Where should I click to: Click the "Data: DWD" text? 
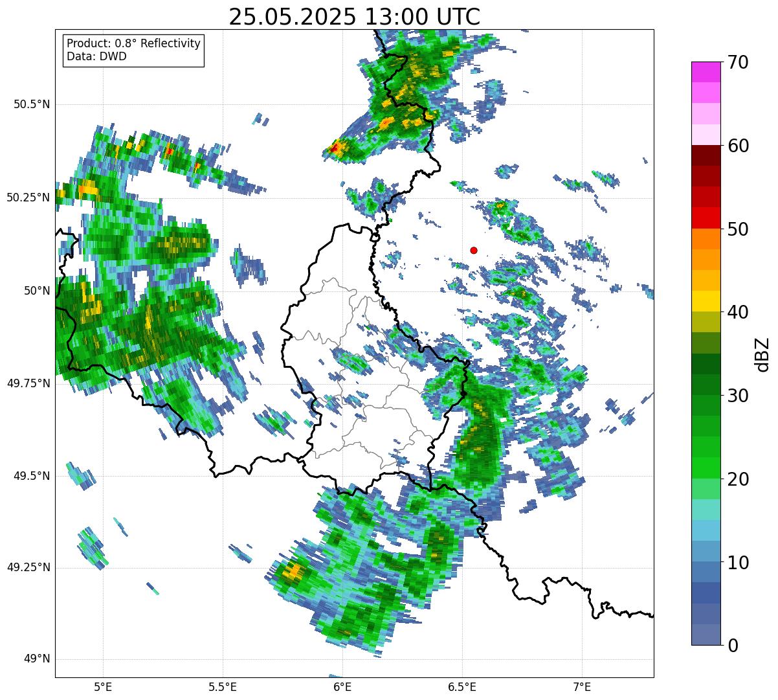pyautogui.click(x=96, y=56)
